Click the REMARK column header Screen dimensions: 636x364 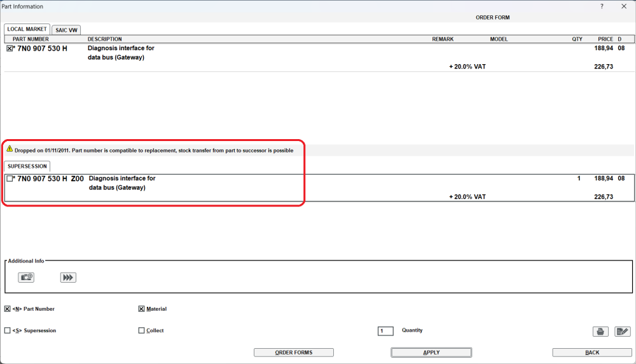click(443, 39)
